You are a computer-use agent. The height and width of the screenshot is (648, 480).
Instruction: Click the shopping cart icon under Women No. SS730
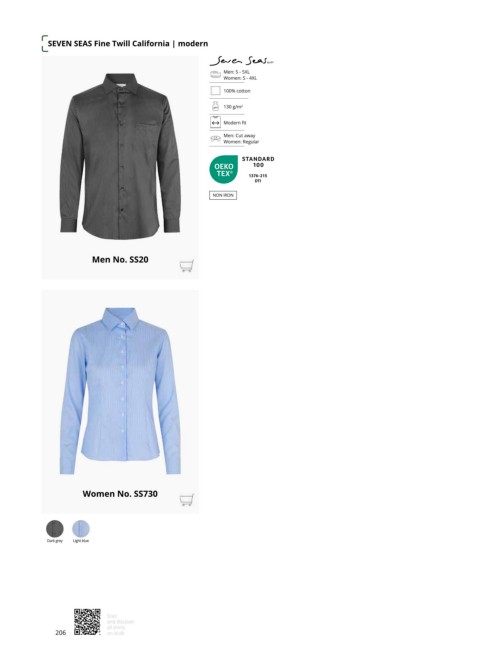tap(186, 500)
